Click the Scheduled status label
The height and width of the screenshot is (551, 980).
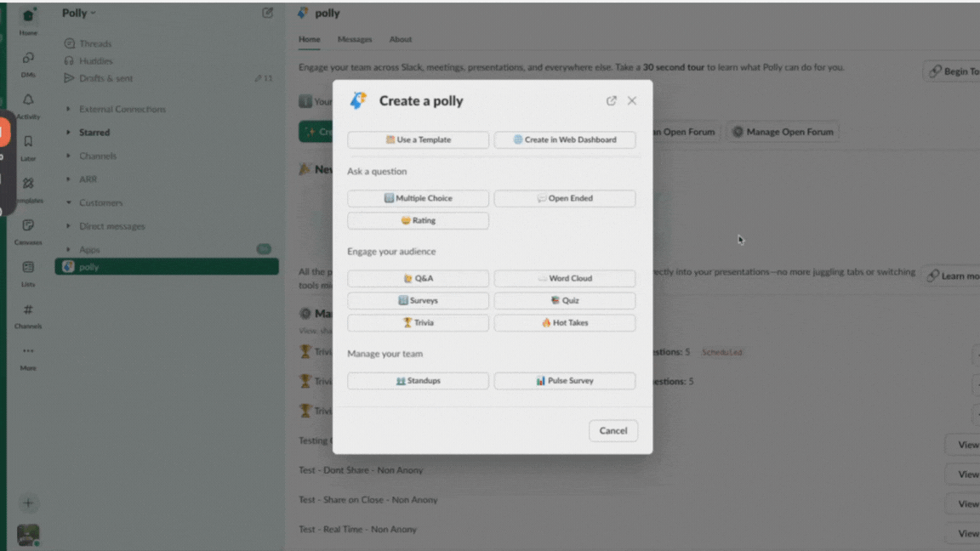[722, 352]
